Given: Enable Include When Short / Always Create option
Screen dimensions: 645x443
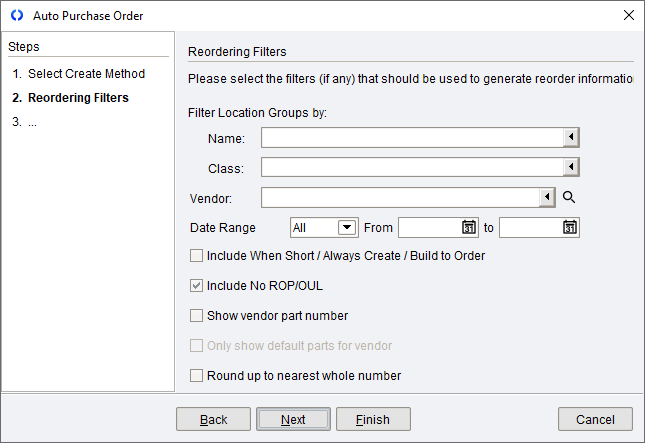Looking at the screenshot, I should pos(197,256).
